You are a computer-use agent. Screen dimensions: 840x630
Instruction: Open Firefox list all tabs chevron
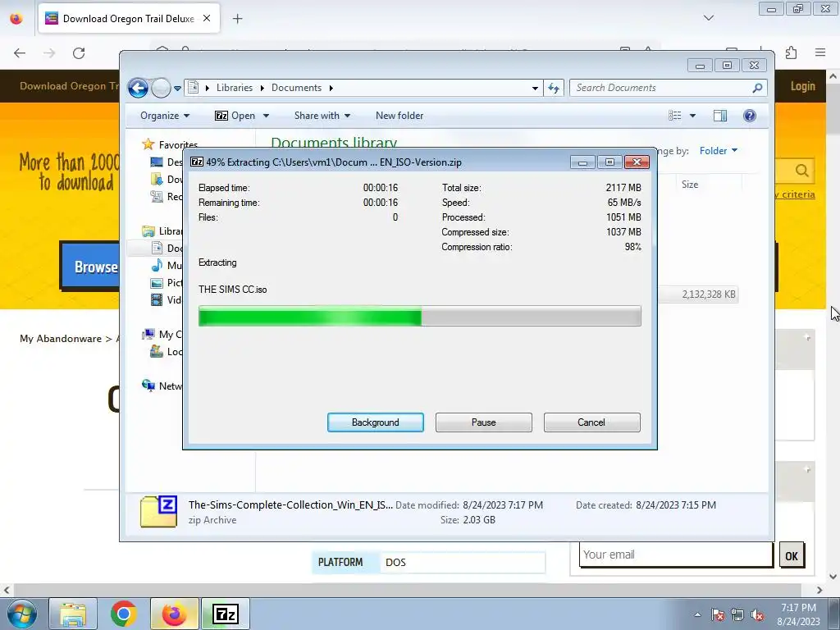(x=709, y=18)
